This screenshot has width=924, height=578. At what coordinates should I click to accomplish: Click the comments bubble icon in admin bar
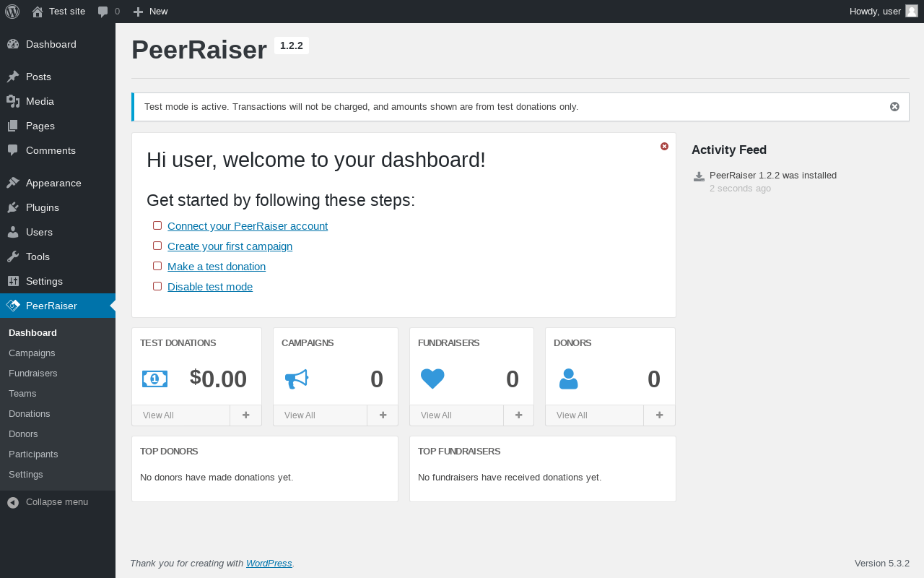(x=103, y=12)
